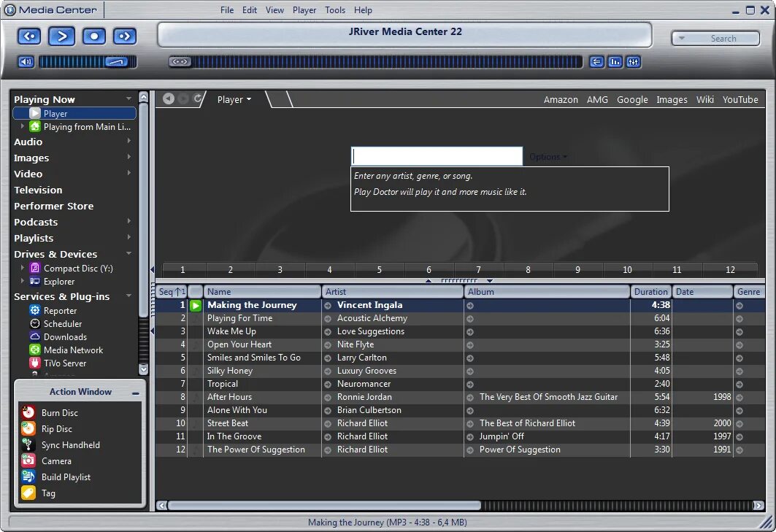
Task: Minimize the Action Window panel
Action: pyautogui.click(x=136, y=393)
